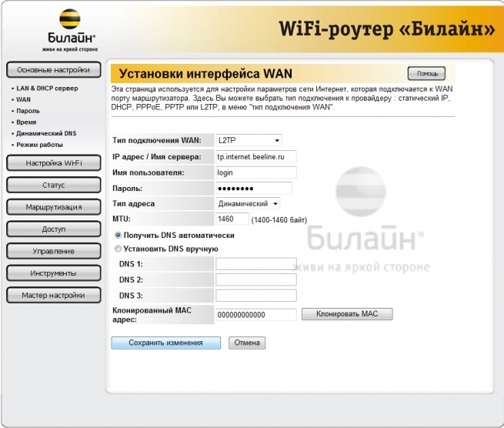This screenshot has height=428, width=504.
Task: Click the Отмена button
Action: 247,343
